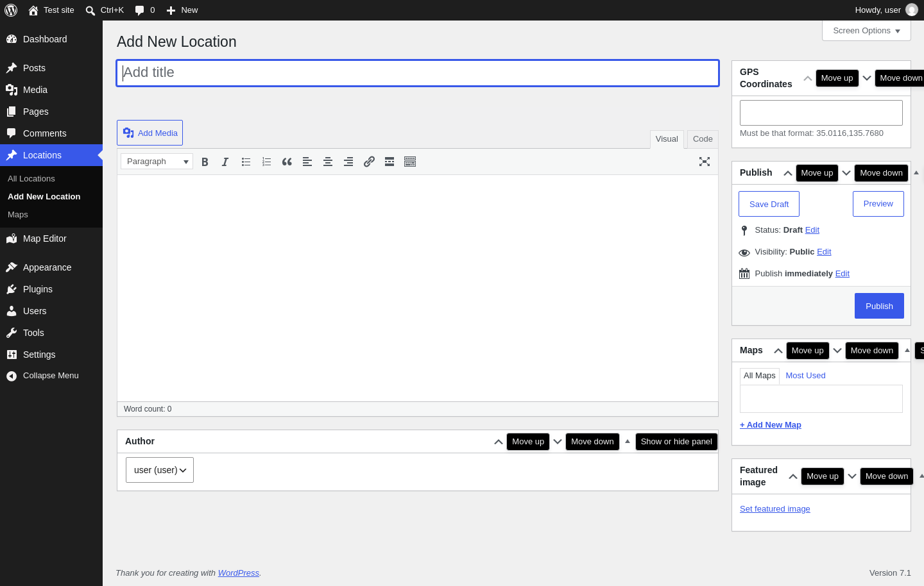Click the GPS Coordinates input field
924x586 pixels.
click(x=821, y=113)
